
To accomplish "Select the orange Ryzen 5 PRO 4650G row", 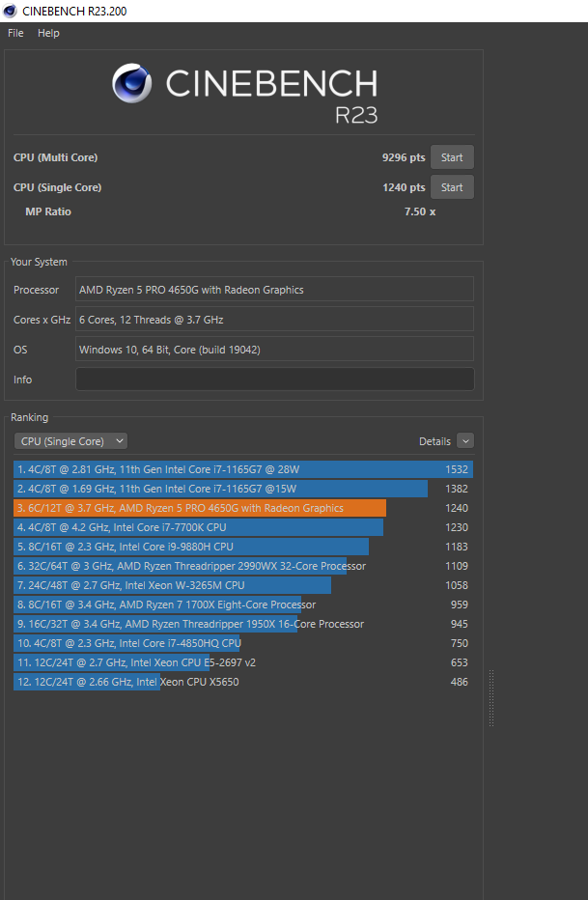I will pos(243,508).
